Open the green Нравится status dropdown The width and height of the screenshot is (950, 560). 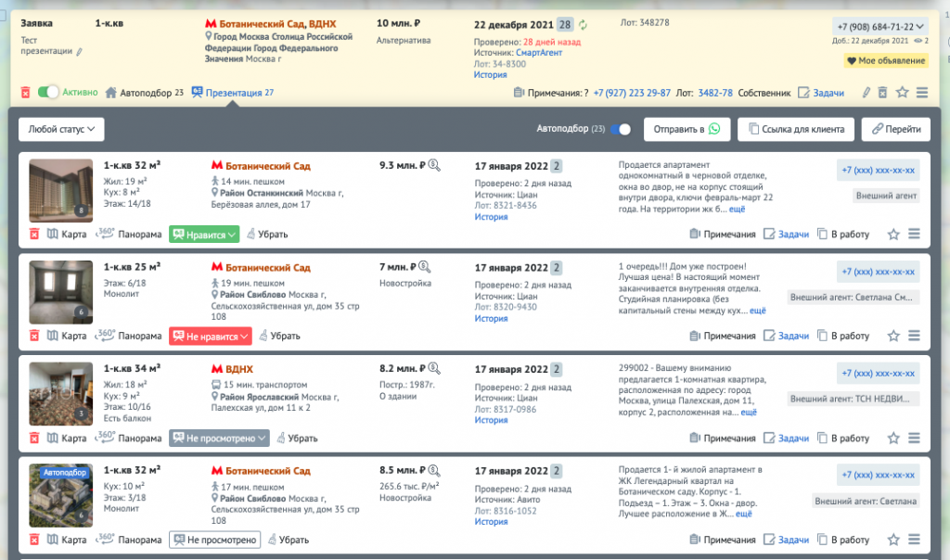[x=204, y=235]
